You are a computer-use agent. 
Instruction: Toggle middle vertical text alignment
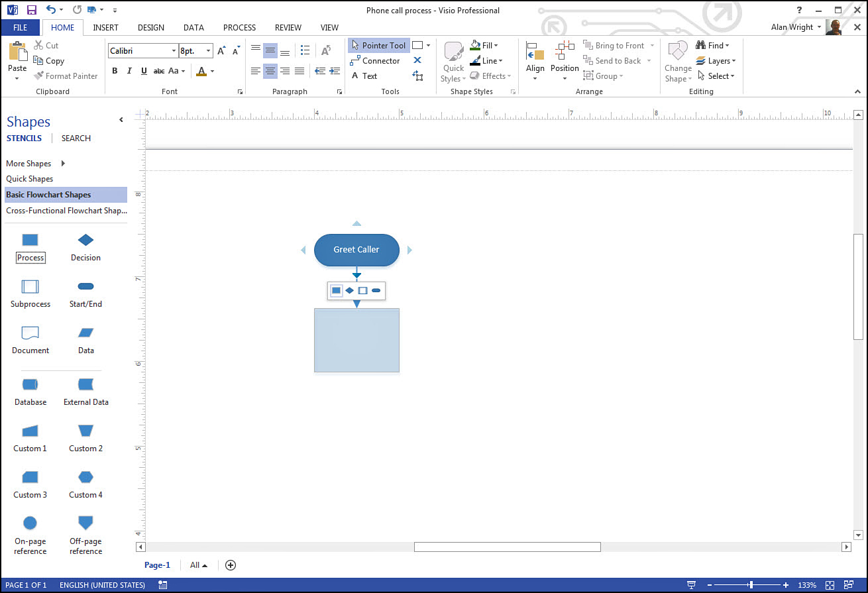coord(270,51)
